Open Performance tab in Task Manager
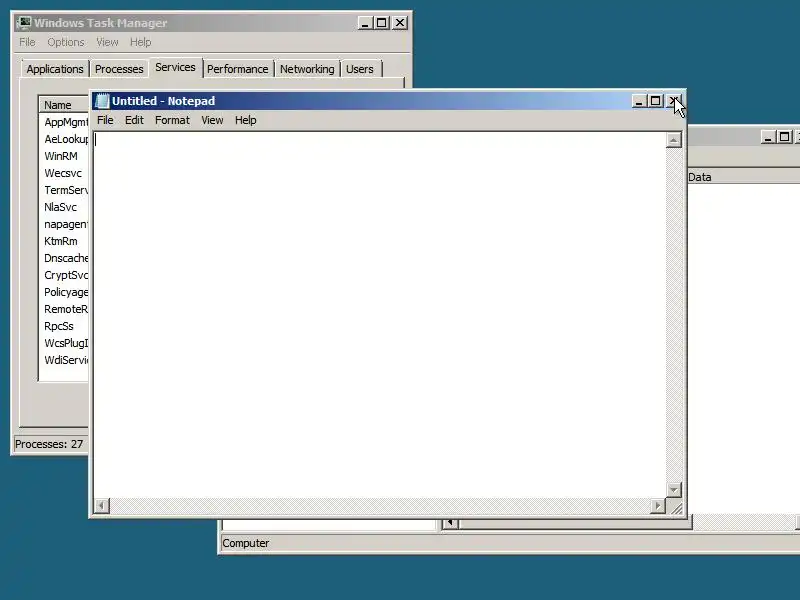This screenshot has width=800, height=600. click(237, 69)
